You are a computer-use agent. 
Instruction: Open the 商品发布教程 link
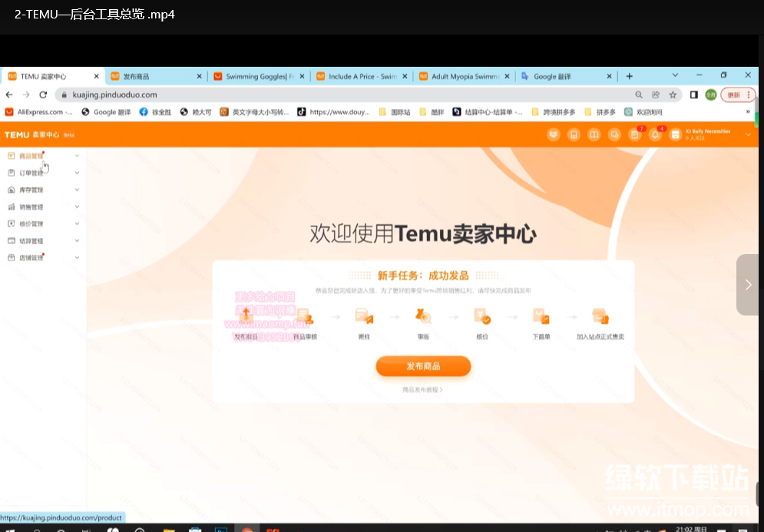coord(423,390)
